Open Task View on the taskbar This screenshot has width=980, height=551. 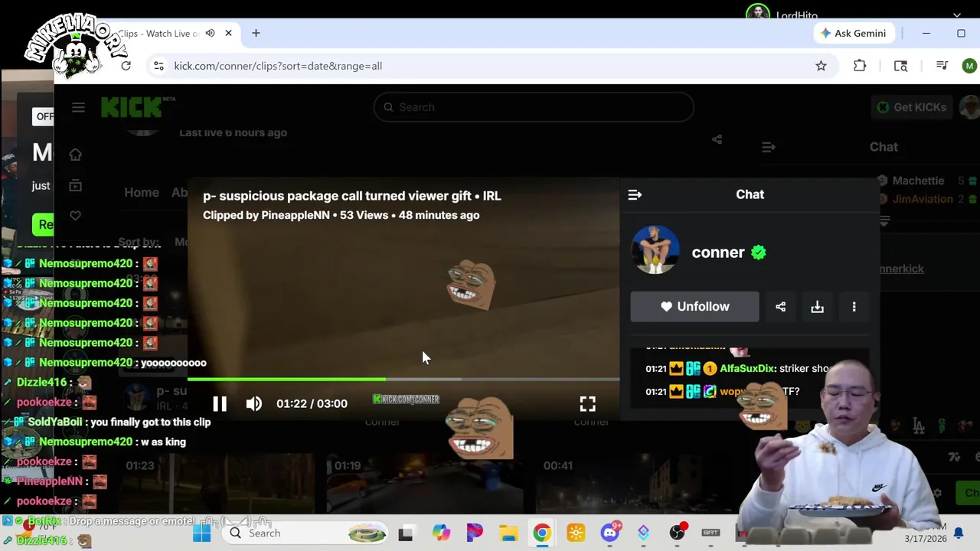(405, 533)
